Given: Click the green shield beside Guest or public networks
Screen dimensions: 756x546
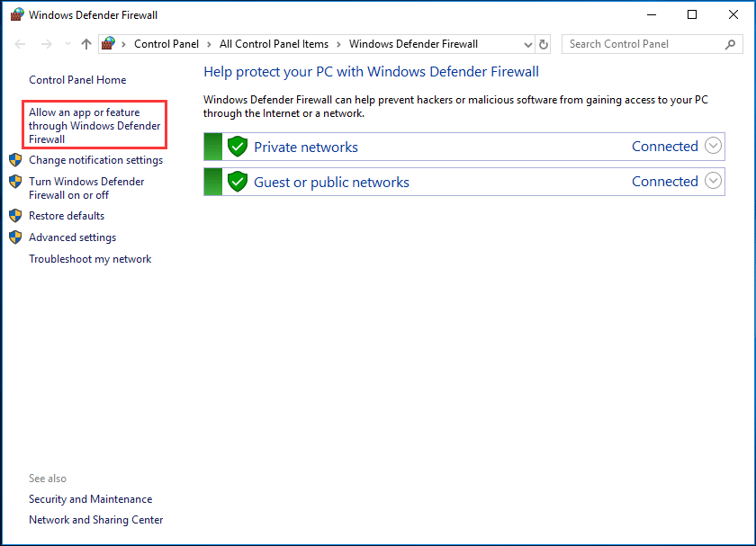Looking at the screenshot, I should [236, 181].
